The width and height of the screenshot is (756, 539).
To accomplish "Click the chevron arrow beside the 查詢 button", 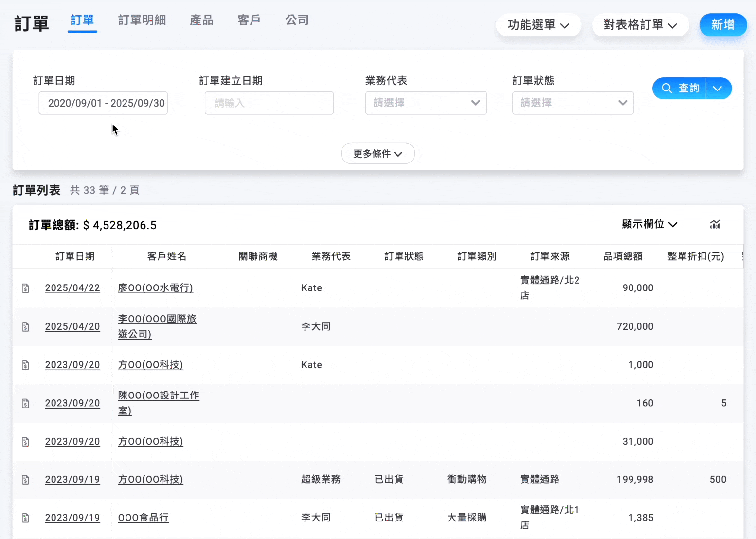I will (x=717, y=88).
